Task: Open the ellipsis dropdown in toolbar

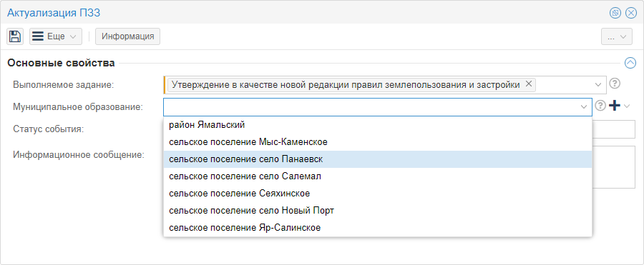Action: coord(616,36)
